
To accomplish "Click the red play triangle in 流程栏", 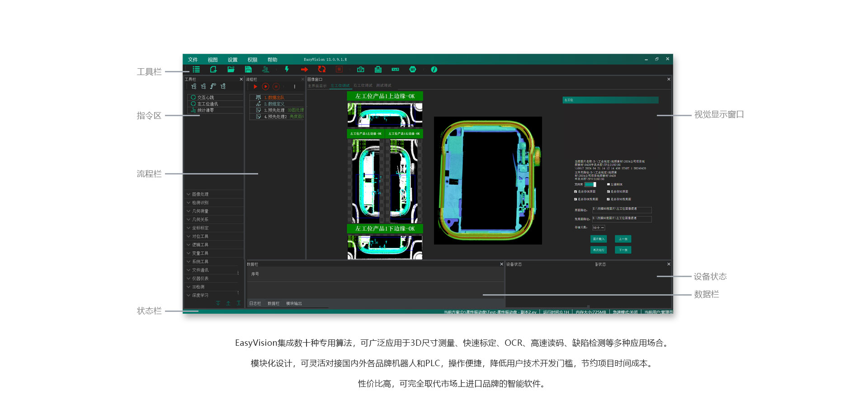I will pos(255,86).
